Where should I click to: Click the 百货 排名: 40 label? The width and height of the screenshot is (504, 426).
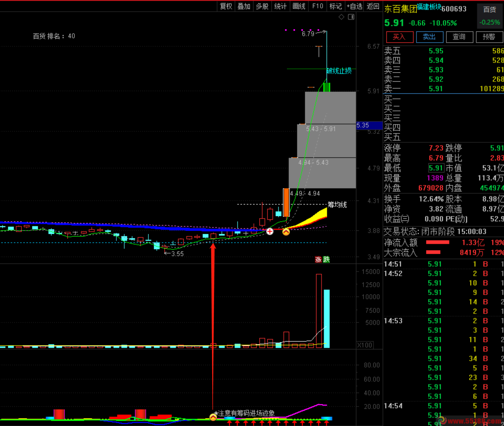pos(54,36)
